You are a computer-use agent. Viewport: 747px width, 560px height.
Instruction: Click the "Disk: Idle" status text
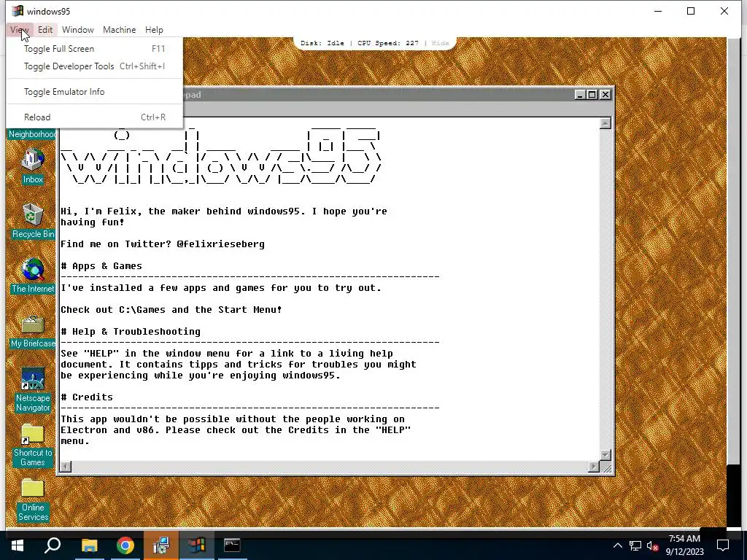pyautogui.click(x=322, y=43)
